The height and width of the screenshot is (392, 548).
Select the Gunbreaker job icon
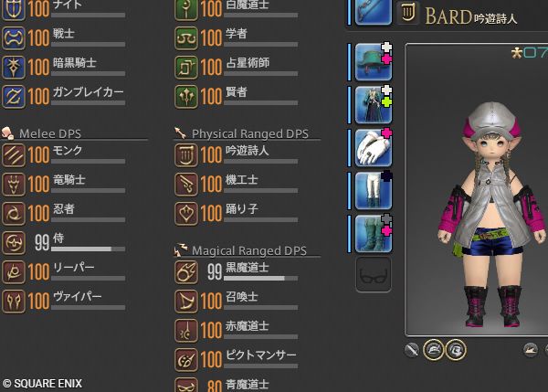(14, 97)
